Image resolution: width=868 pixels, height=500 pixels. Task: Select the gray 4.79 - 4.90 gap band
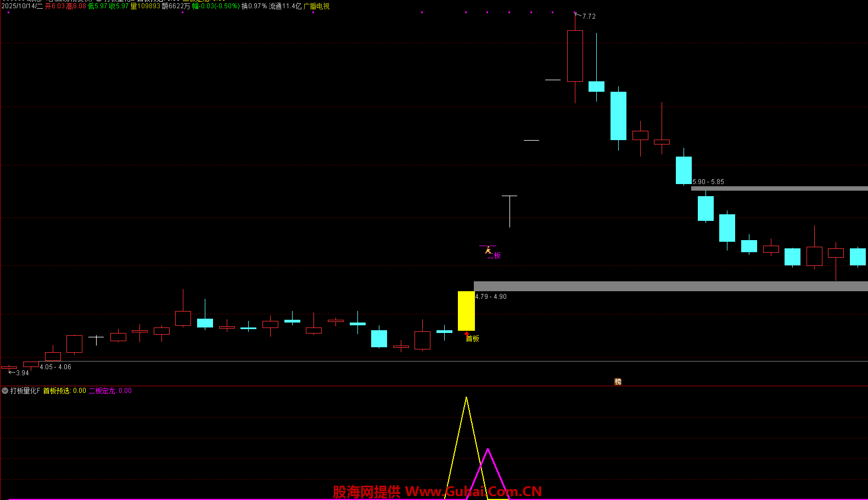pyautogui.click(x=670, y=286)
